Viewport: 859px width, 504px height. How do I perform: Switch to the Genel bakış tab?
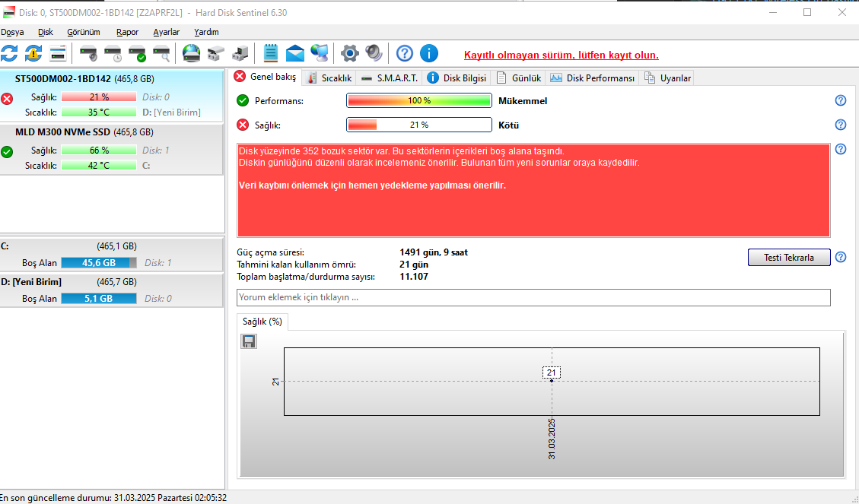click(265, 78)
